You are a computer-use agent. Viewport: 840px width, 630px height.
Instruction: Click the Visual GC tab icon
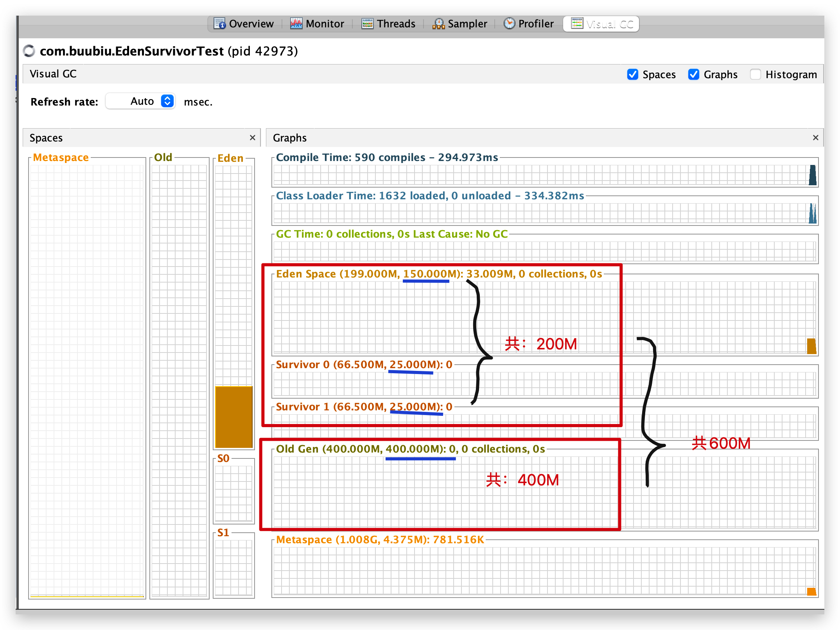pyautogui.click(x=577, y=23)
